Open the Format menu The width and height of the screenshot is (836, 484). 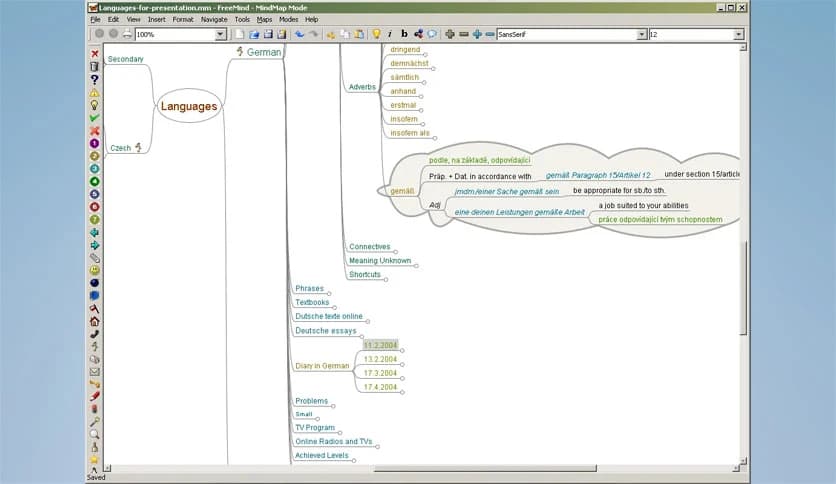pos(183,19)
